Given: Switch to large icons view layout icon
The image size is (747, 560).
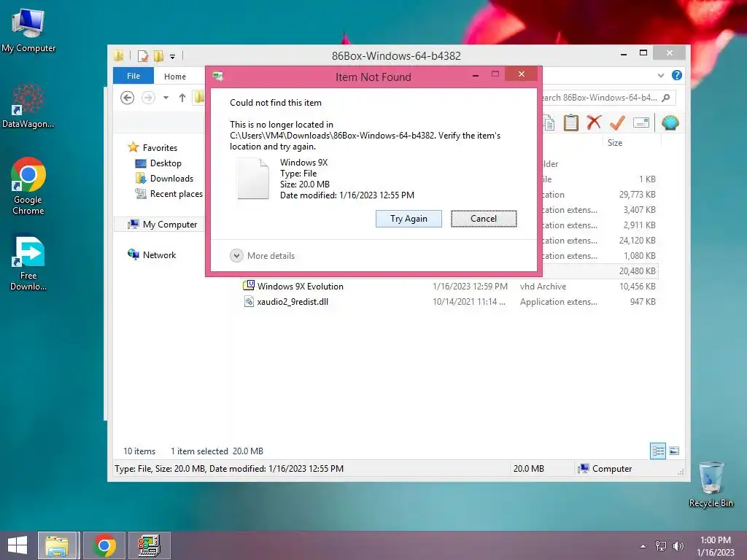Looking at the screenshot, I should (674, 451).
